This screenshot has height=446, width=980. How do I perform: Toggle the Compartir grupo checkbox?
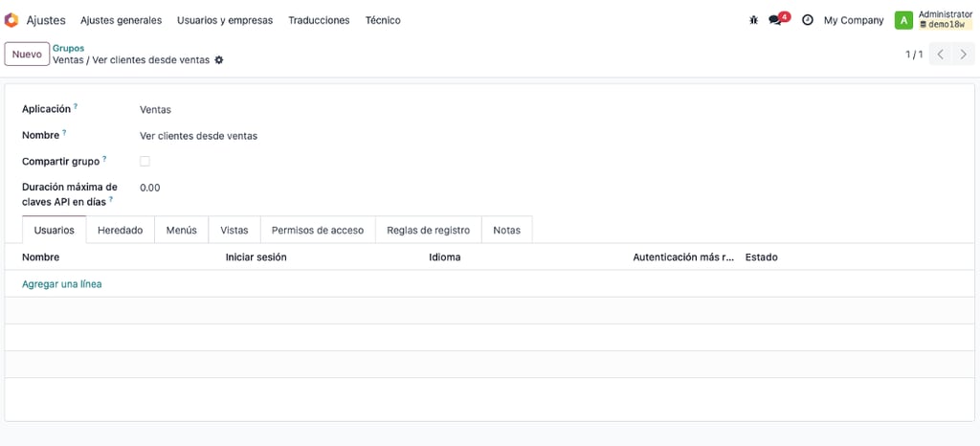145,161
